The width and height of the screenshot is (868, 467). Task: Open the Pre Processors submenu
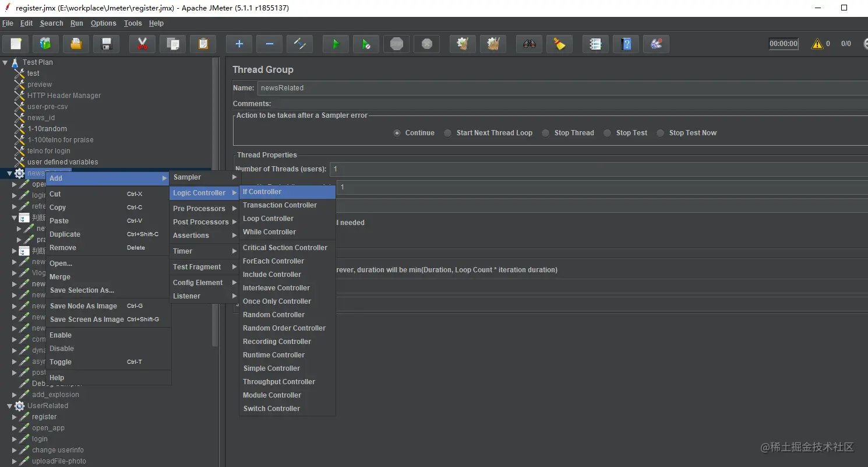tap(204, 209)
